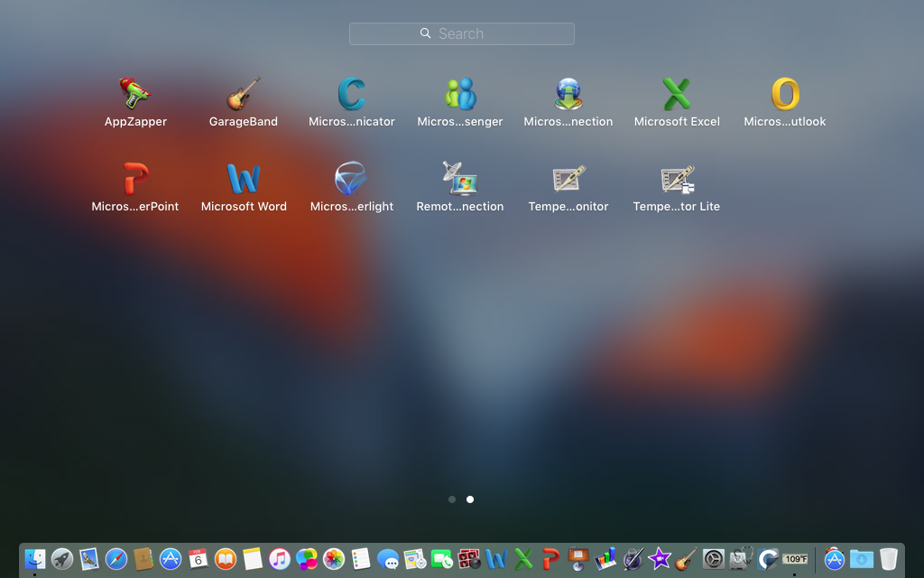Launch Microsoft Document Connection in Launchpad

point(568,94)
